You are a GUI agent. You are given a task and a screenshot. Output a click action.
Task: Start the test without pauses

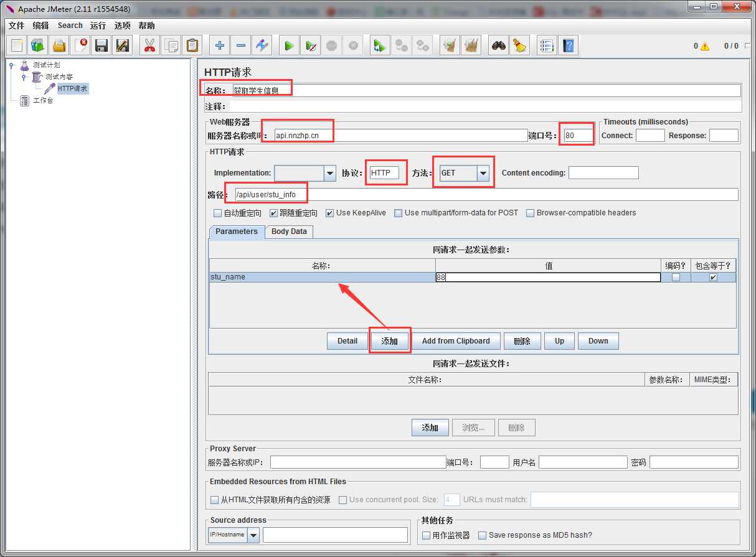tap(310, 45)
